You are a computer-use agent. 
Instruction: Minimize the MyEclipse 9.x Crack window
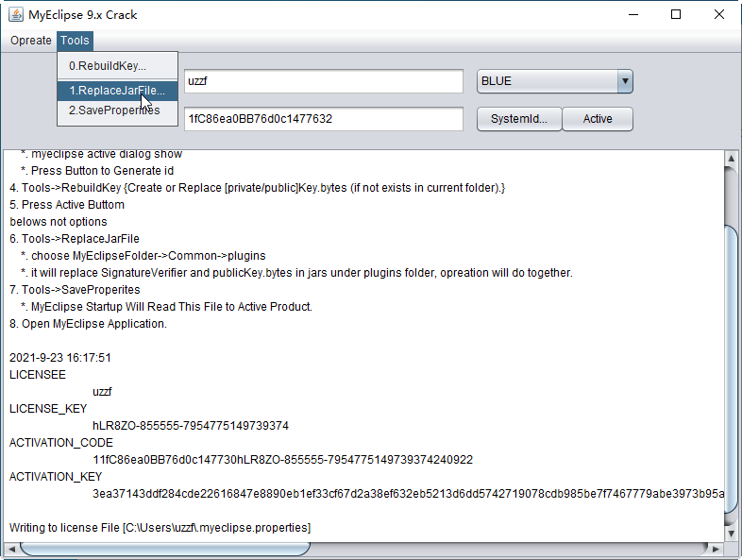click(633, 15)
